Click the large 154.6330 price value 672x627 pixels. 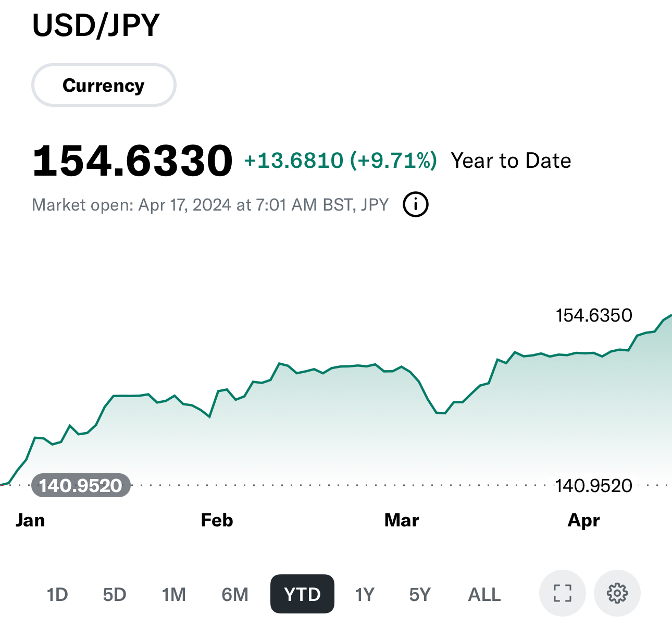click(x=132, y=161)
